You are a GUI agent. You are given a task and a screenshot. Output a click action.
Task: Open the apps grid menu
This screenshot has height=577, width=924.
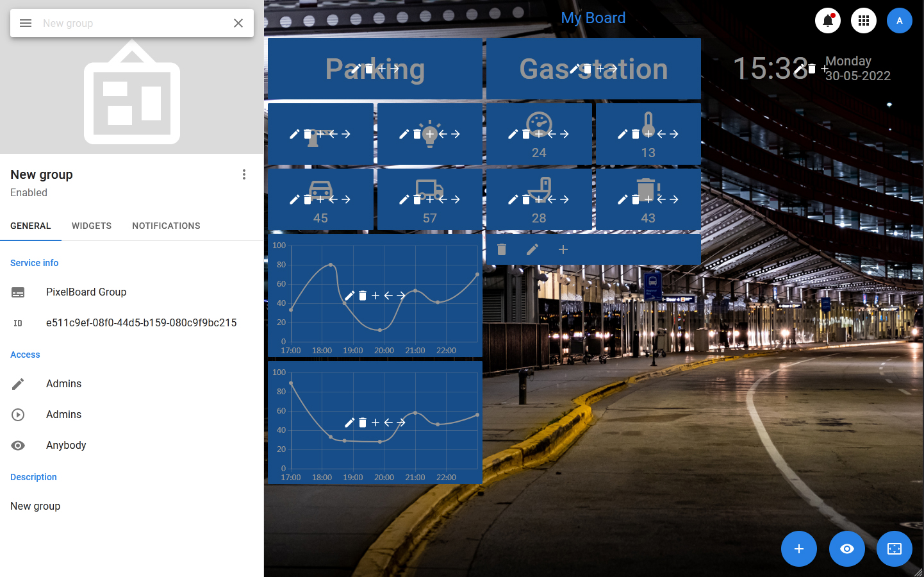864,21
